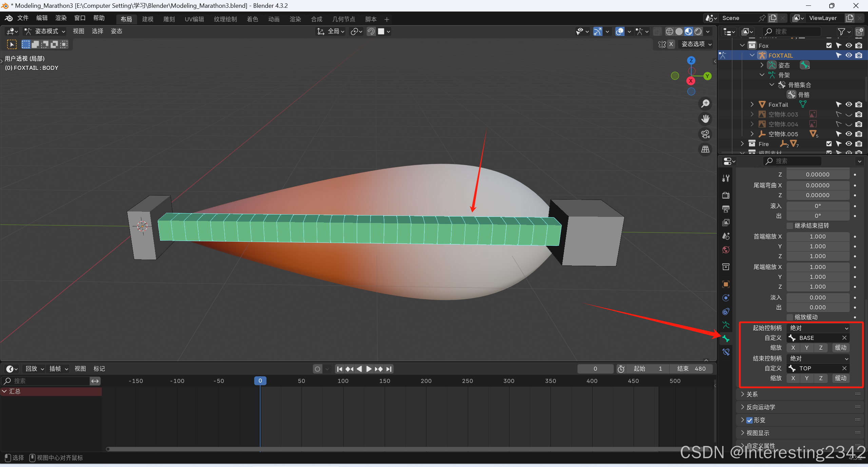Open Bone Constraints properties tab
This screenshot has height=467, width=868.
tap(726, 352)
